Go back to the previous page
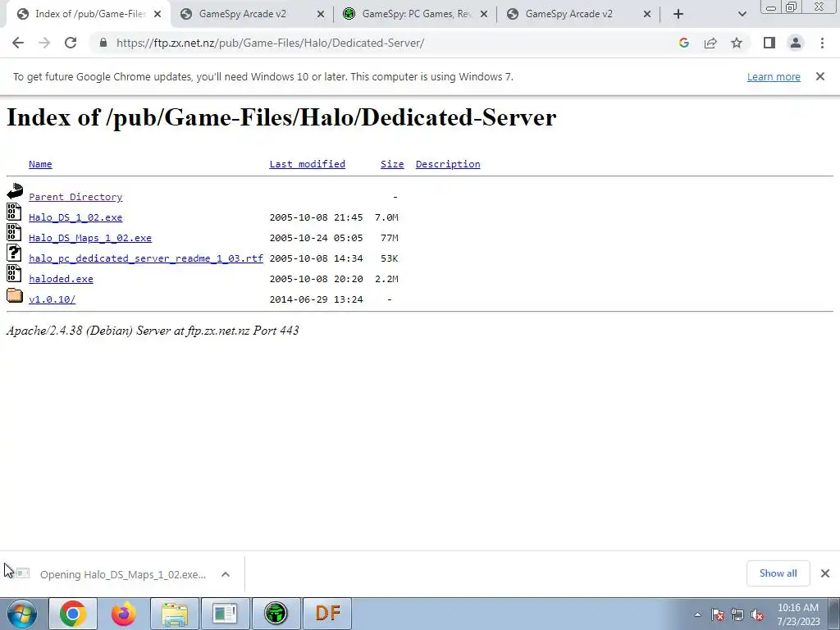 [18, 43]
